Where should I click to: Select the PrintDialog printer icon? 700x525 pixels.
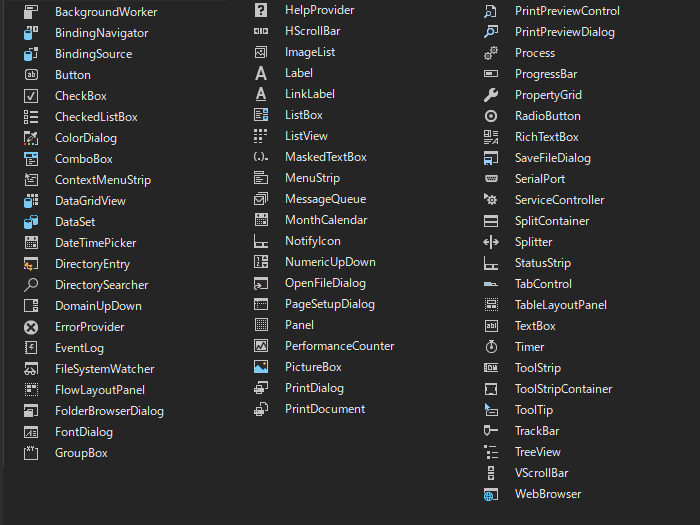[x=261, y=388]
